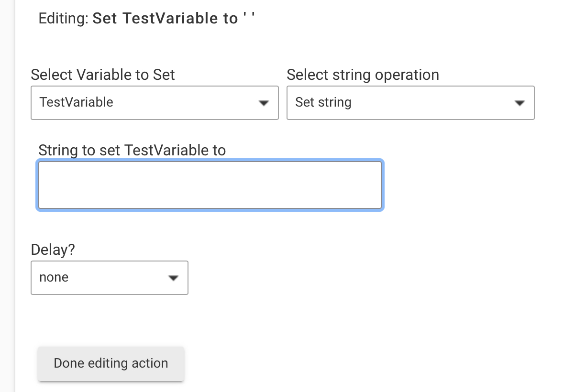Focus the 'String to set TestVariable to' field
The image size is (564, 392).
click(210, 184)
